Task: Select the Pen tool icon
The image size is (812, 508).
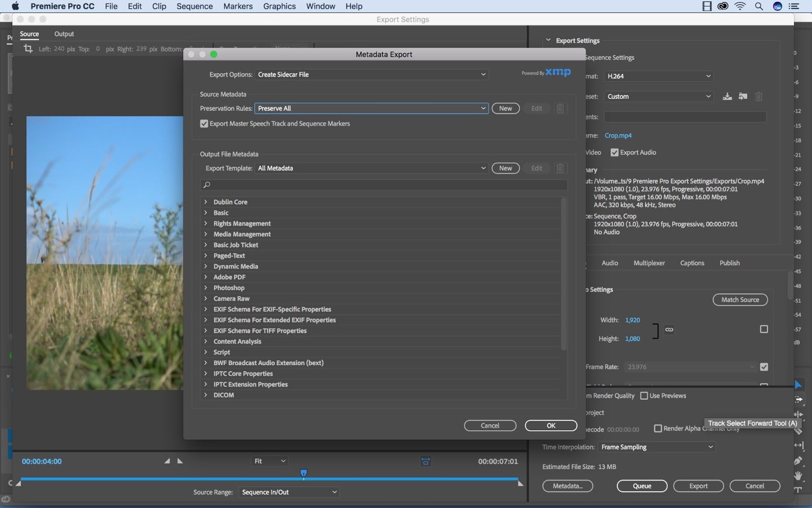Action: pos(798,461)
